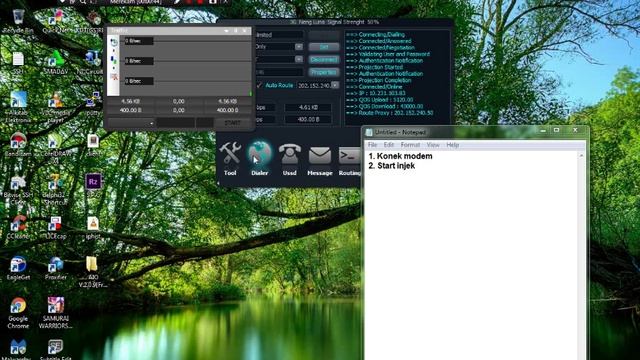Click the Properties button in the modem app
The image size is (640, 360).
point(324,72)
